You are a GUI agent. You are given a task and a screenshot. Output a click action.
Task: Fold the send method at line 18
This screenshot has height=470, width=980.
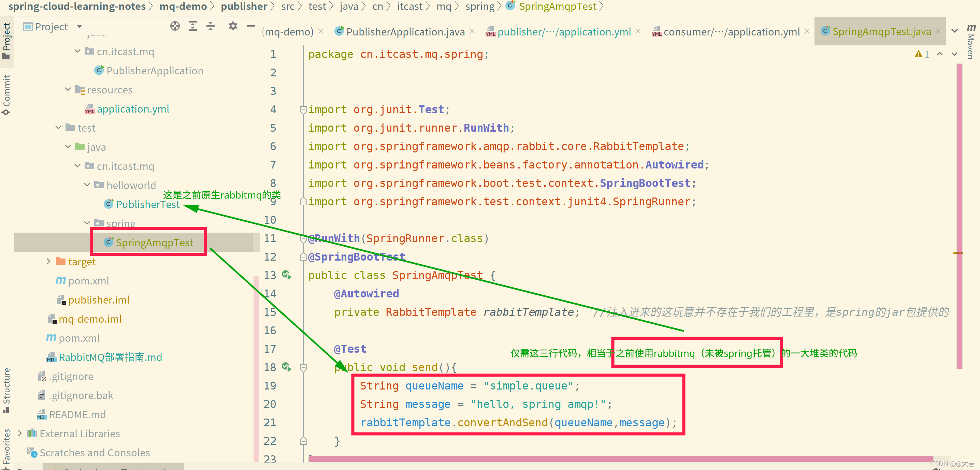tap(303, 367)
